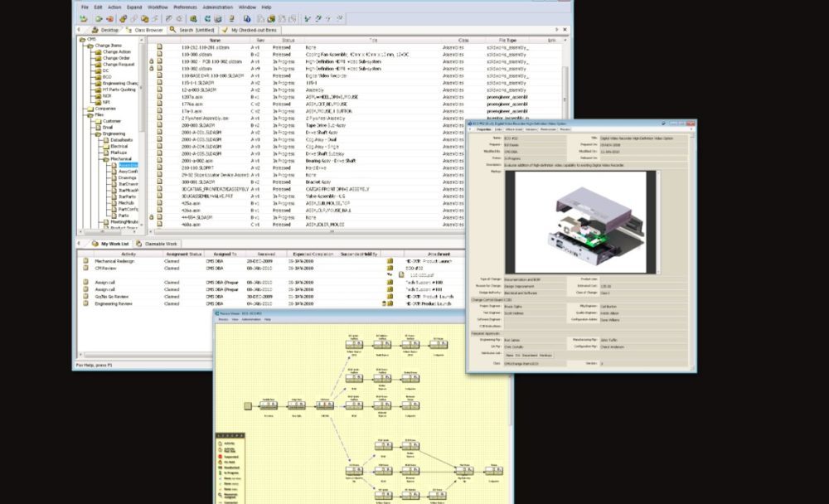Click the My Checked-out Items tab icon
Viewport: 829px width, 504px height.
[225, 30]
